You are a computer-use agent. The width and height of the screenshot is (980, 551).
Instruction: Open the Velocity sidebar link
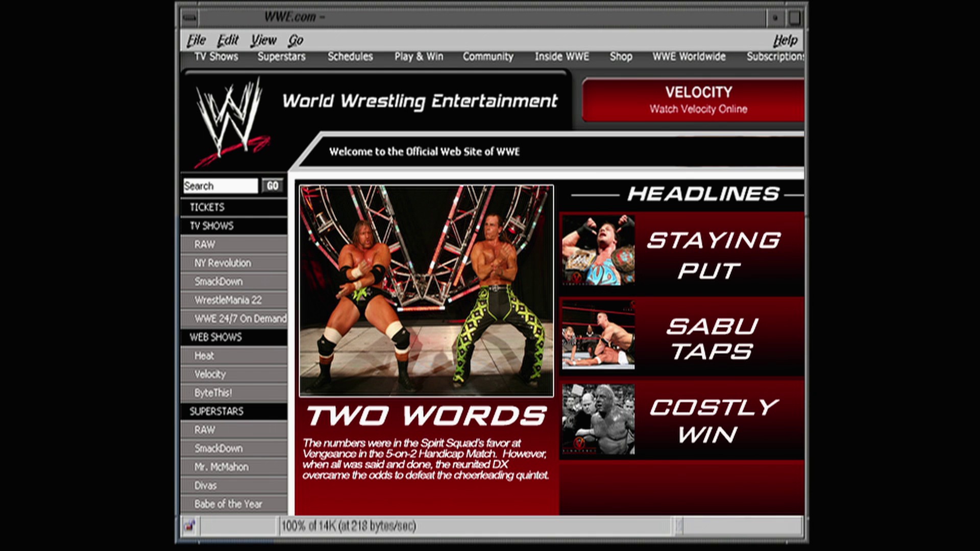coord(234,374)
